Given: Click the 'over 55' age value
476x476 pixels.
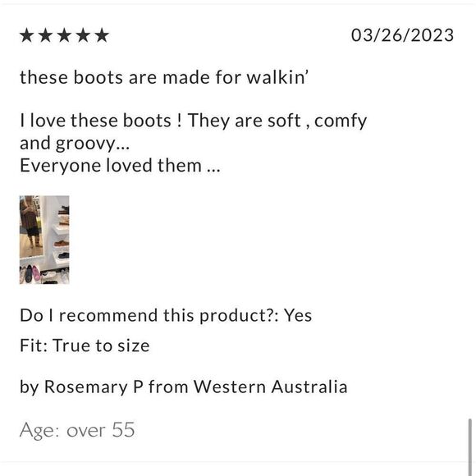Looking at the screenshot, I should [100, 430].
